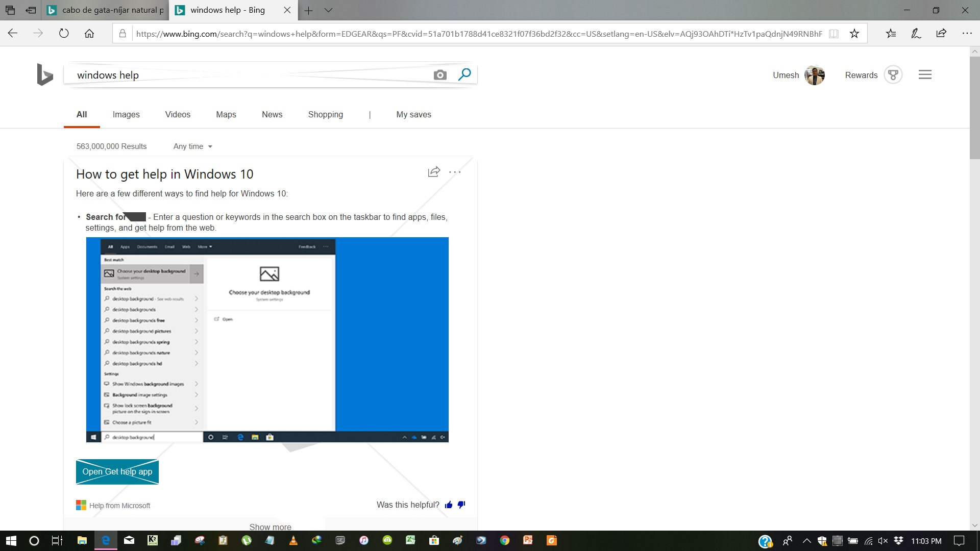Switch to Shopping results

(326, 115)
